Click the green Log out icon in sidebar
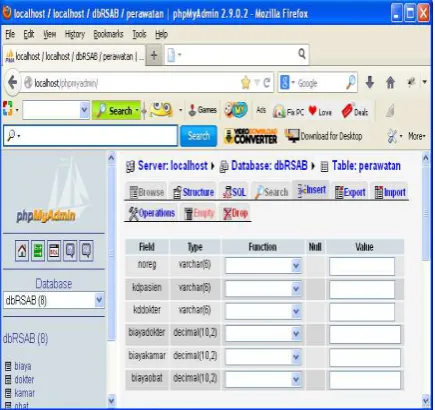Screen dimensions: 435x410 pos(38,250)
